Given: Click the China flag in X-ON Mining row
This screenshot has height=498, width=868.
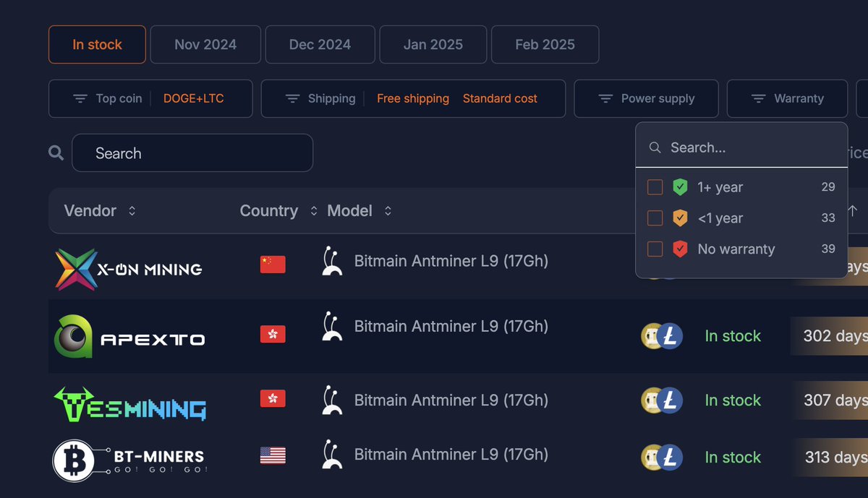Looking at the screenshot, I should pos(273,265).
